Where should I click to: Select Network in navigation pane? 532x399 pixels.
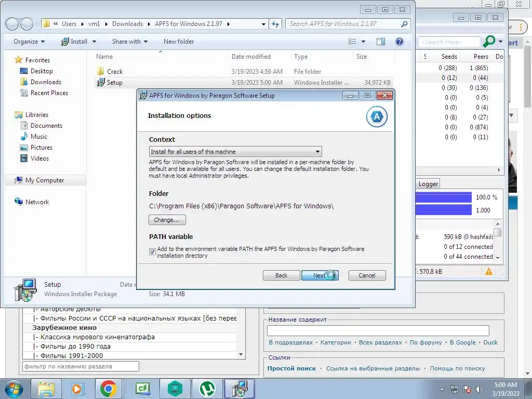tap(37, 202)
